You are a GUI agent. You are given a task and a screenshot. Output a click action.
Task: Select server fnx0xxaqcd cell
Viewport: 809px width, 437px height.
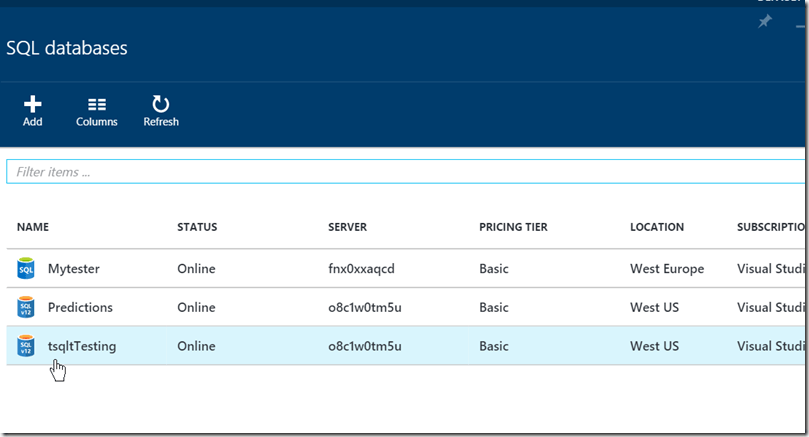point(361,269)
